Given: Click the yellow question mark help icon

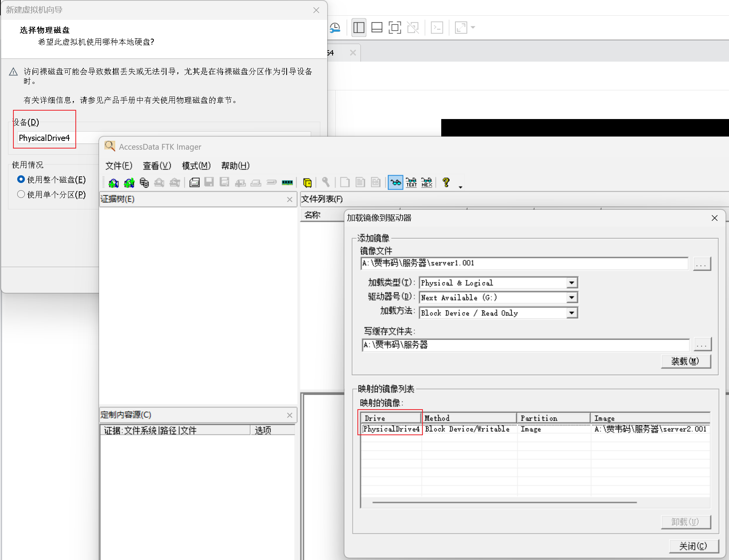Looking at the screenshot, I should (x=446, y=183).
